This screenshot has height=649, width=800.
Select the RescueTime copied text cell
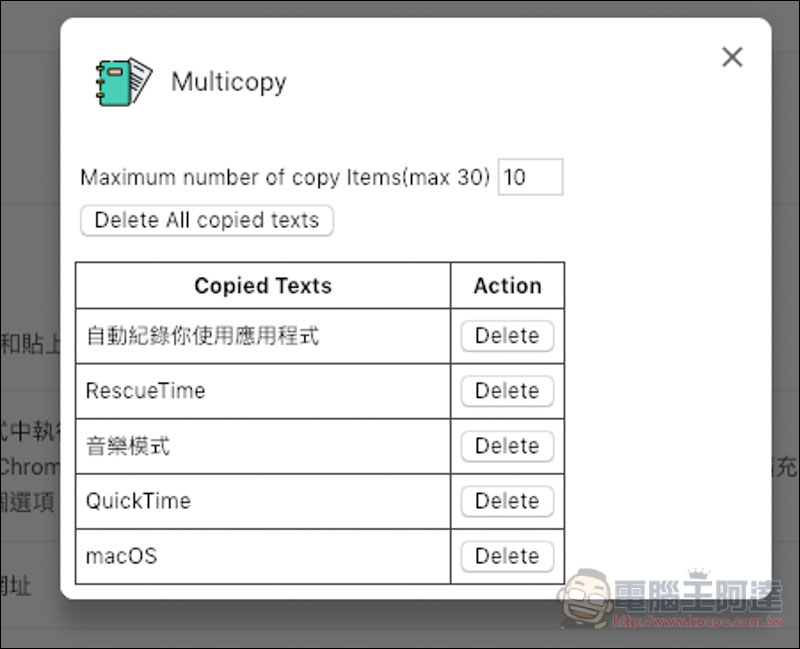point(263,391)
